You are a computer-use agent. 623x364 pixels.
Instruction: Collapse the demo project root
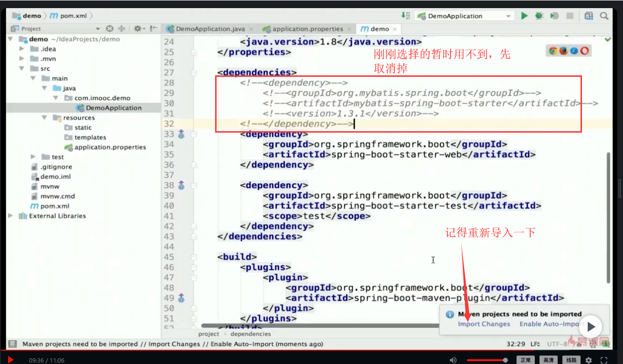(11, 39)
